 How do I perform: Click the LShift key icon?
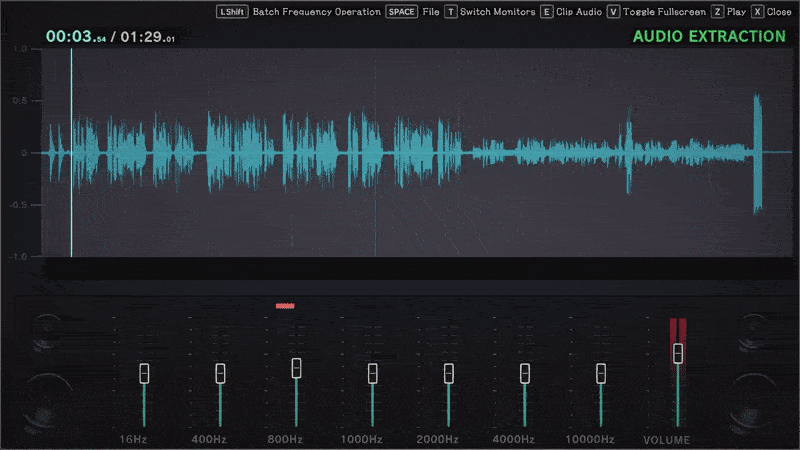pyautogui.click(x=232, y=12)
